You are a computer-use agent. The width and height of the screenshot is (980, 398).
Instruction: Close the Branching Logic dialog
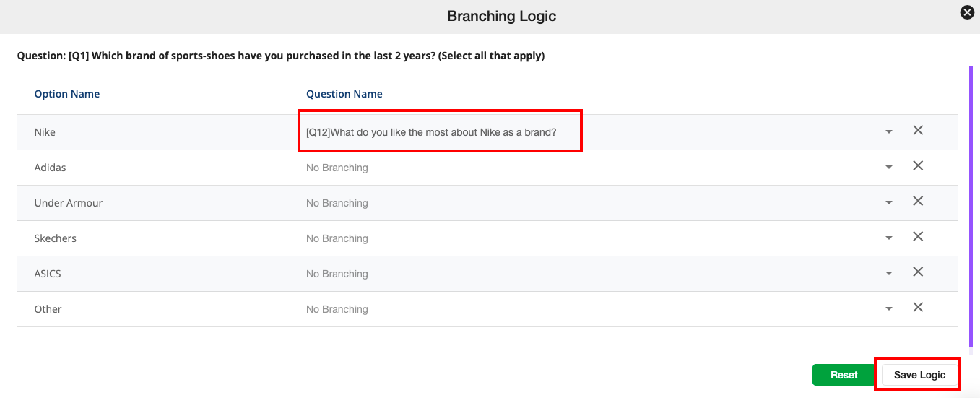(966, 12)
